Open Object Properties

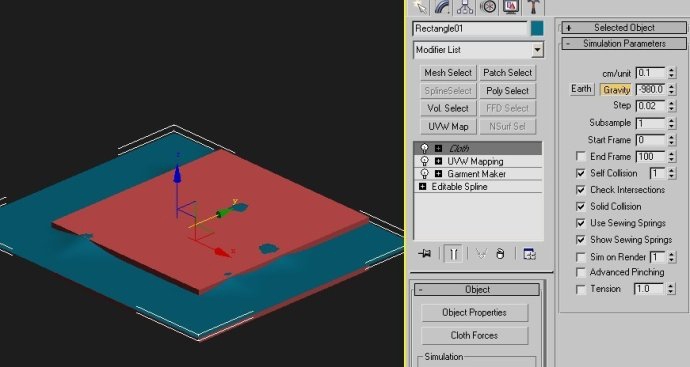click(x=474, y=312)
